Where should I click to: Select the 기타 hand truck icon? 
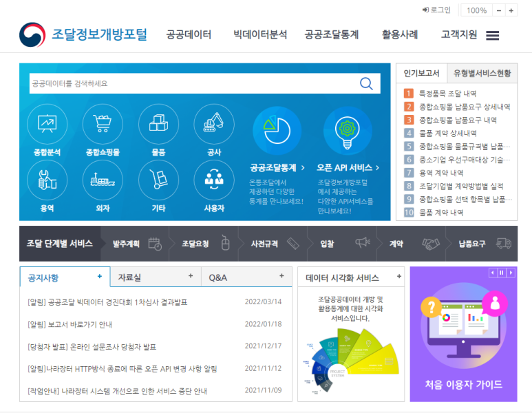point(158,180)
